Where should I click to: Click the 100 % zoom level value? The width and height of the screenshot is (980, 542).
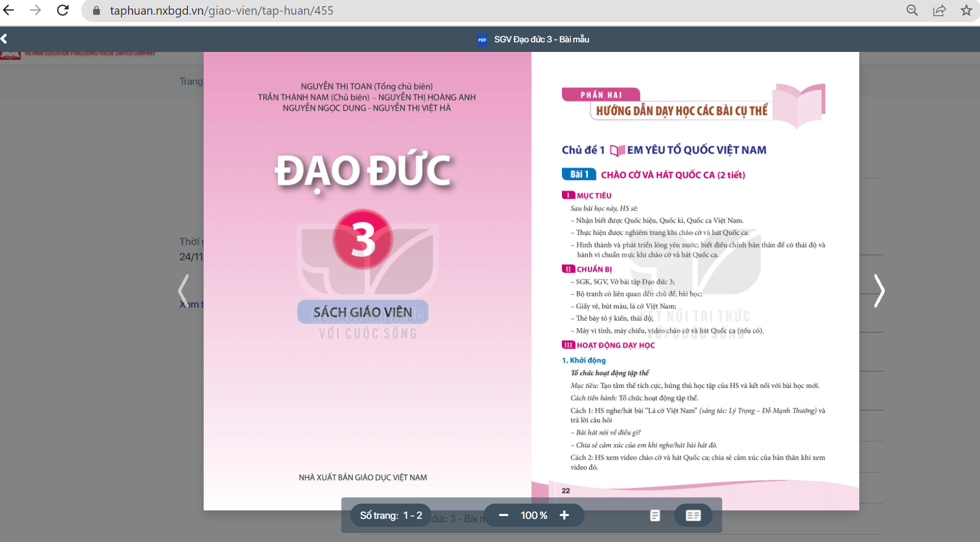point(534,515)
